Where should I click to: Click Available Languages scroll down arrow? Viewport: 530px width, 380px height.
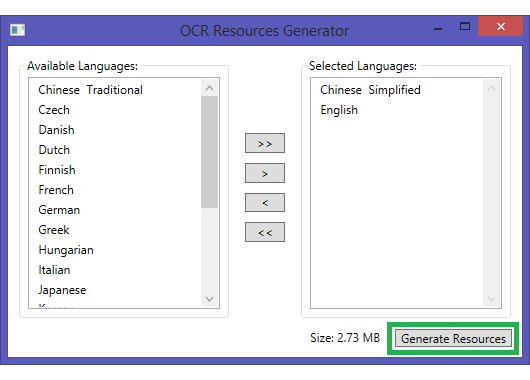click(x=209, y=299)
